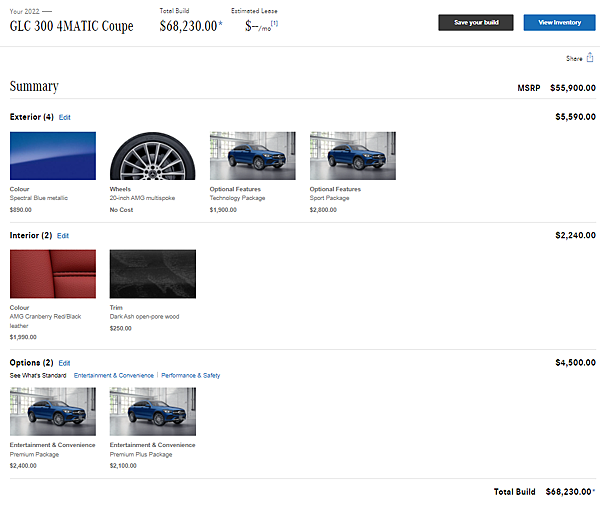Click the Exterior total $5,590.00
Image resolution: width=600 pixels, height=506 pixels.
pyautogui.click(x=575, y=117)
